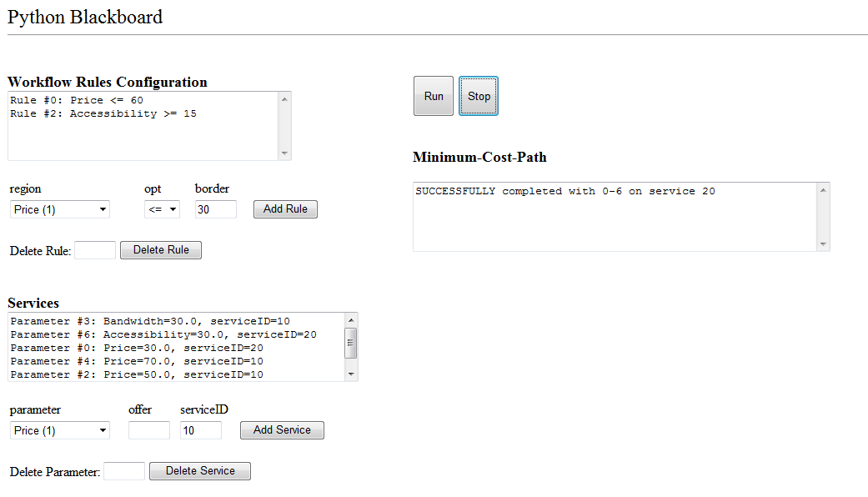Select 'Rule #2: Accessibility >= 15' line
868x497 pixels.
pyautogui.click(x=103, y=113)
